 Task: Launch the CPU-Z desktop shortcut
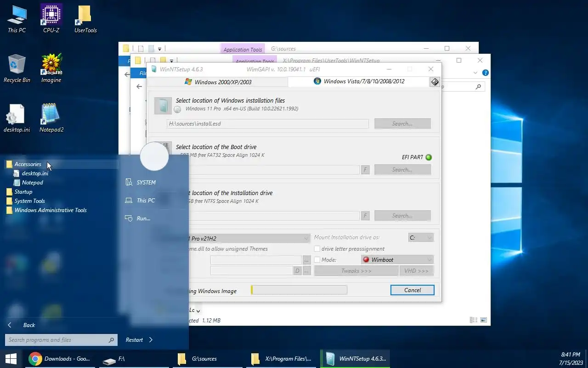point(51,19)
